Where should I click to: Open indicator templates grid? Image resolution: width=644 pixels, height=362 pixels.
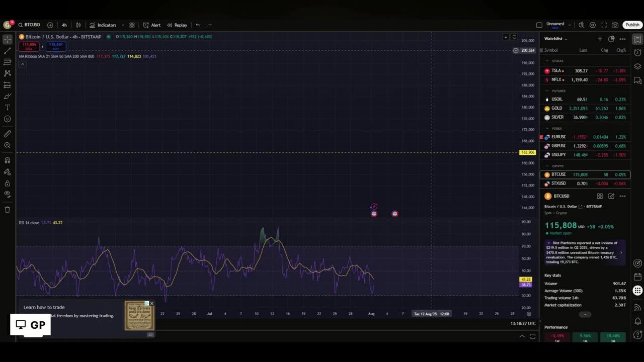click(132, 25)
